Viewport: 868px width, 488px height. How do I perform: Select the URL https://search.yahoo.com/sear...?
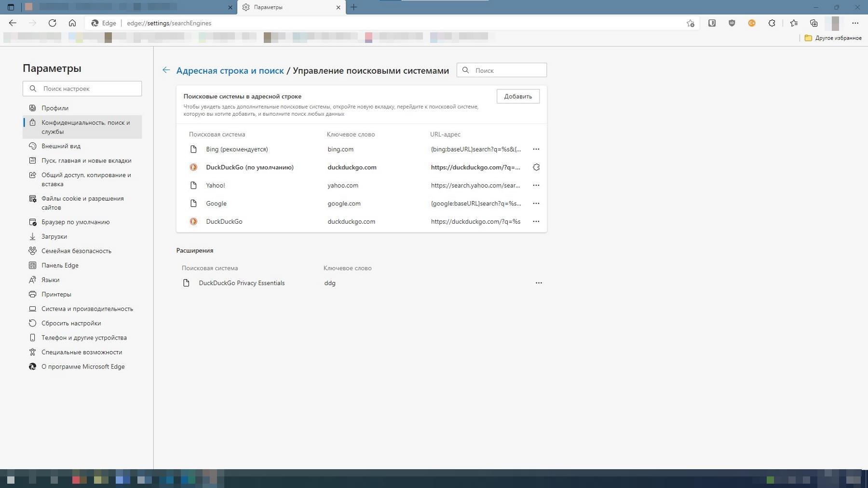pyautogui.click(x=475, y=185)
